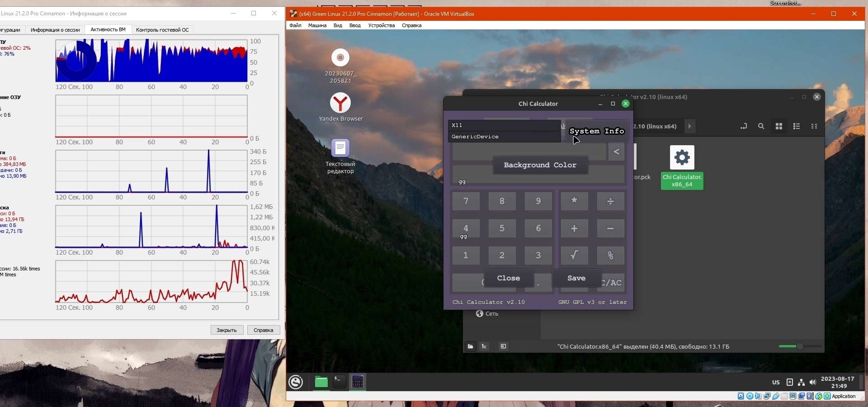The image size is (868, 407).
Task: Open the green Files folder in guest panel
Action: pos(321,382)
